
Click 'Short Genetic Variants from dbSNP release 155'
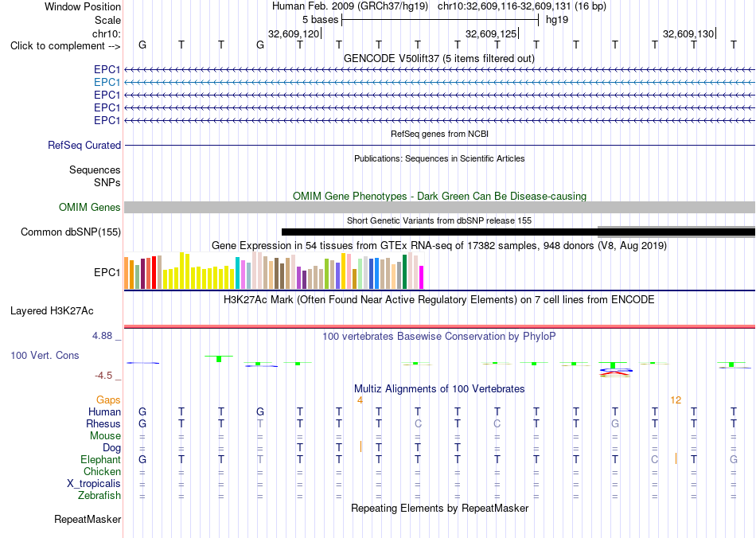point(439,220)
